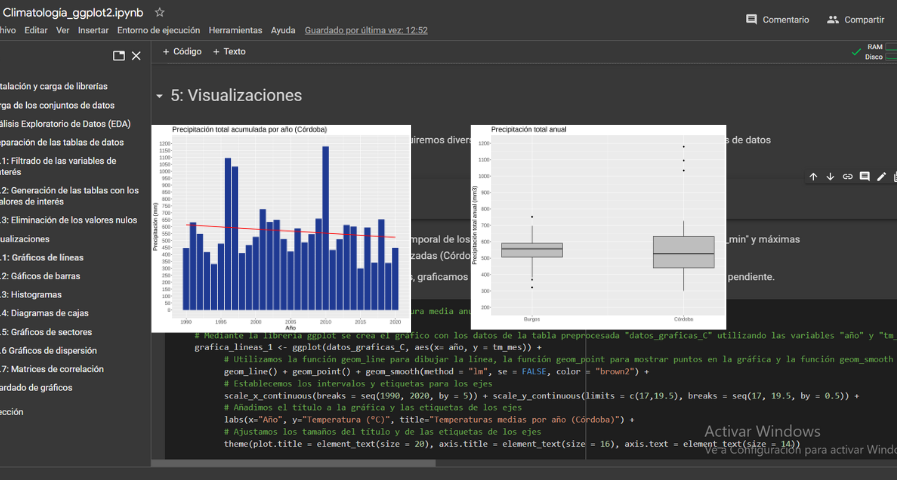Close the table of contents sidebar
The height and width of the screenshot is (480, 897).
[136, 55]
